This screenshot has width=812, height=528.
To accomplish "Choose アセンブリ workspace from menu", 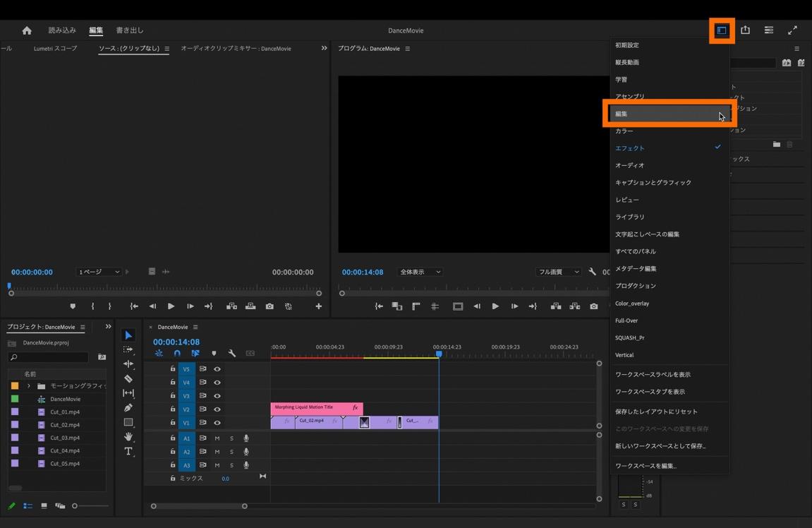I will tap(669, 97).
